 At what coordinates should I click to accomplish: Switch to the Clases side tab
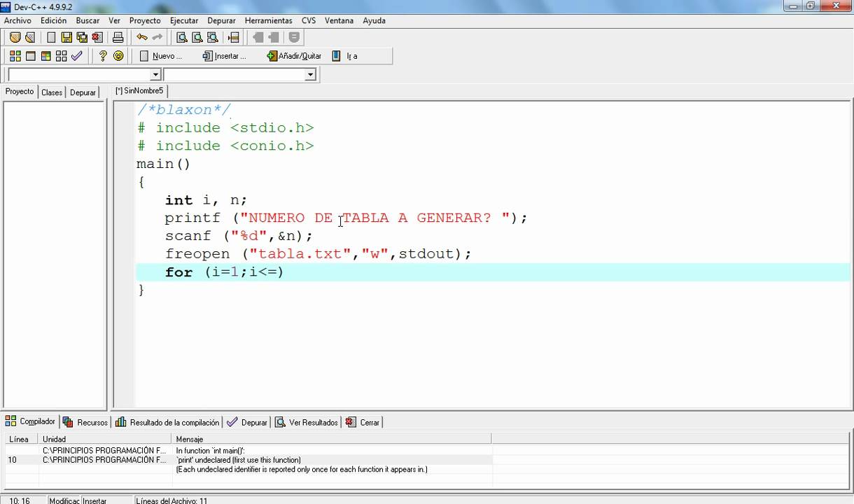(x=52, y=92)
